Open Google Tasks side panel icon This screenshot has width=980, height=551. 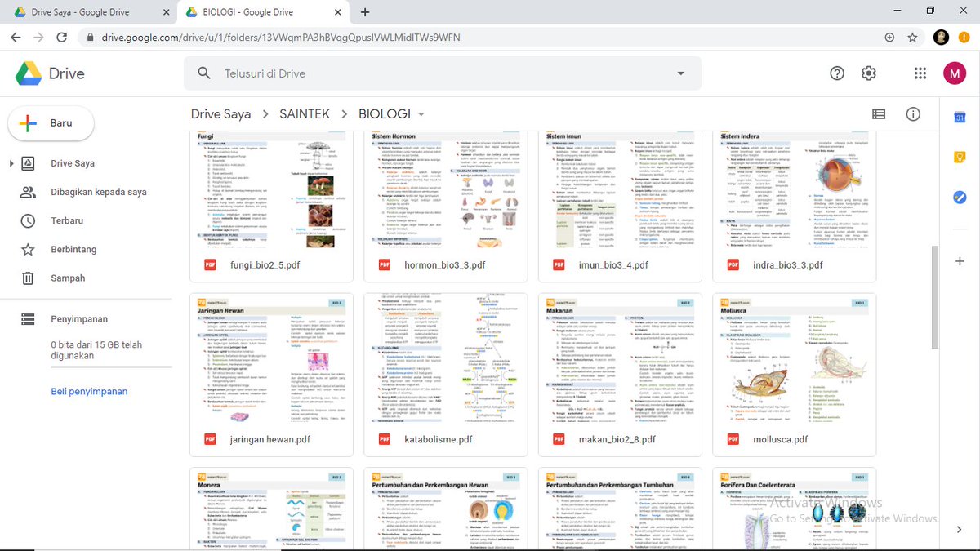[960, 197]
